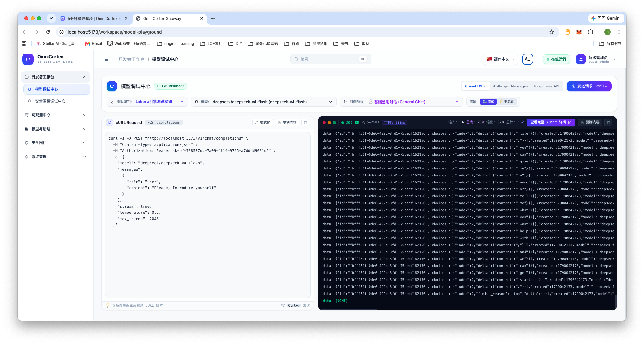Open the enginsh learning bookmark folder
This screenshot has height=344, width=644.
tap(176, 44)
